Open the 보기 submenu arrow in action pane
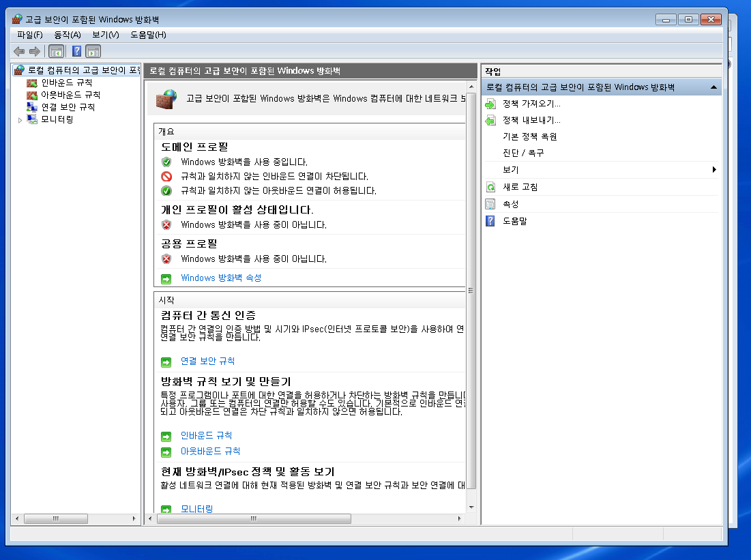Image resolution: width=751 pixels, height=560 pixels. 714,170
